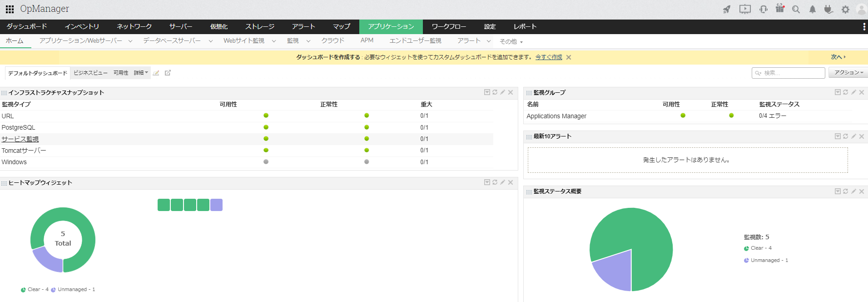The height and width of the screenshot is (302, 868).
Task: Switch to the ビジネスビュー tab
Action: click(90, 73)
